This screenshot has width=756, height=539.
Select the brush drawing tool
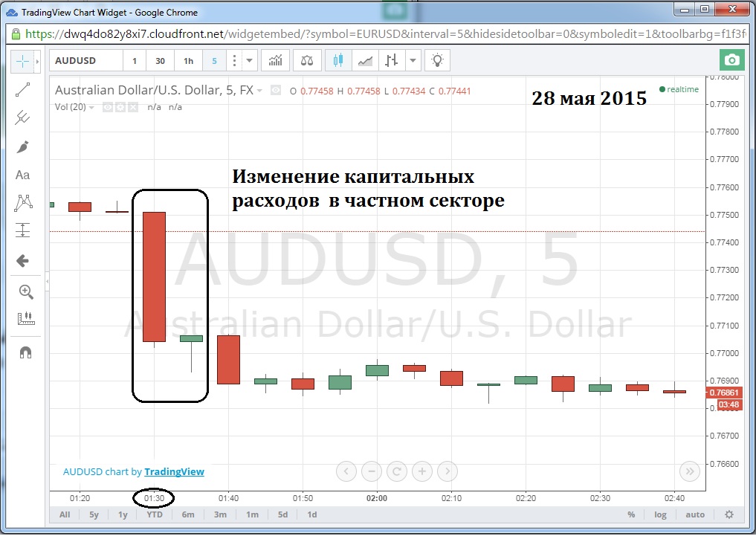[22, 146]
